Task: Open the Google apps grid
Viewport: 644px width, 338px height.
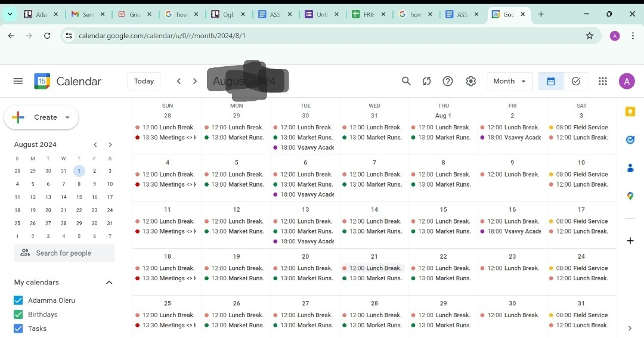Action: 602,81
